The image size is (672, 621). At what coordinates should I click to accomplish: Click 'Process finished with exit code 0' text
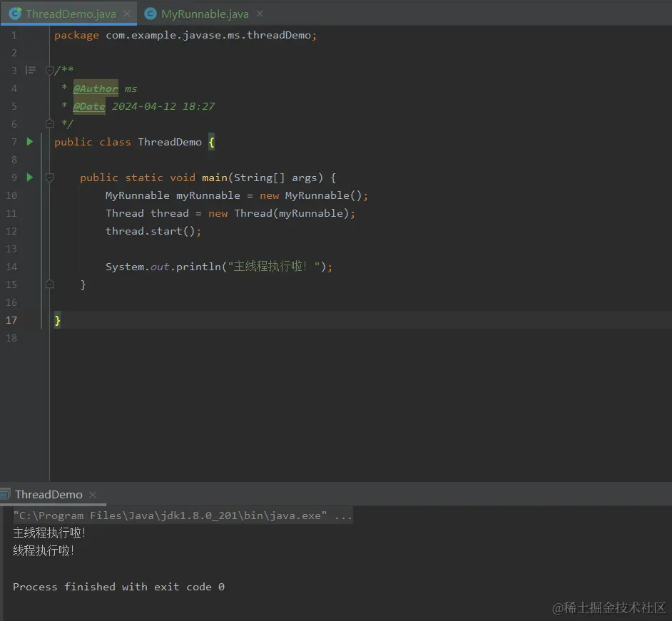click(118, 586)
